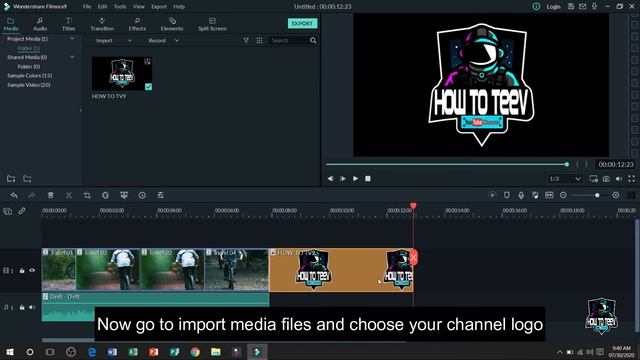Open the Tools menu
The height and width of the screenshot is (360, 640).
120,7
